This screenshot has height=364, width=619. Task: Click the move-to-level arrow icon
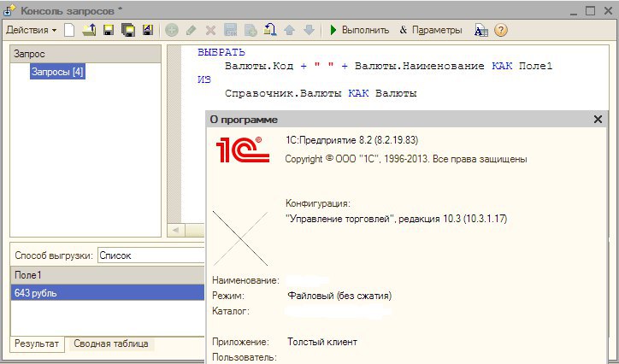270,30
